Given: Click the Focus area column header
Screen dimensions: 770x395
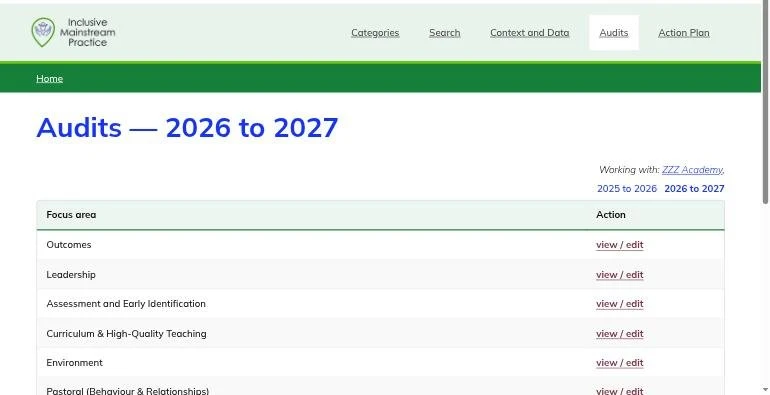Looking at the screenshot, I should pyautogui.click(x=71, y=215).
